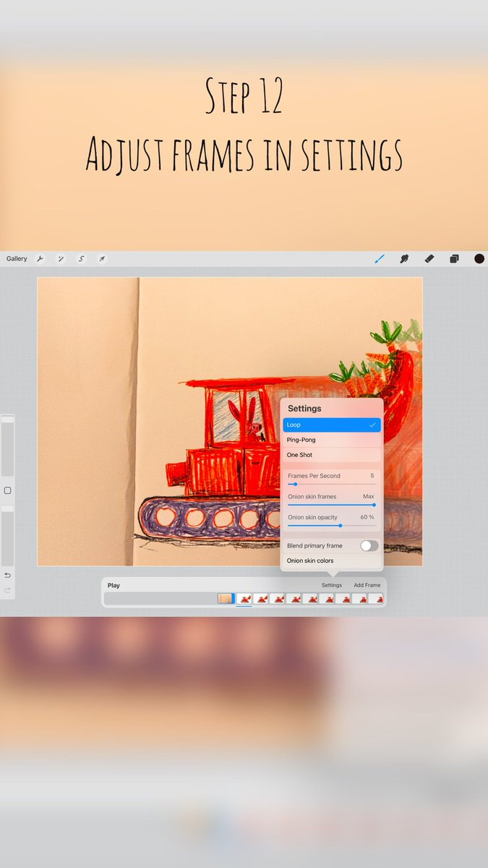Add a new animation frame
Screen dimensions: 488x868
pos(367,585)
